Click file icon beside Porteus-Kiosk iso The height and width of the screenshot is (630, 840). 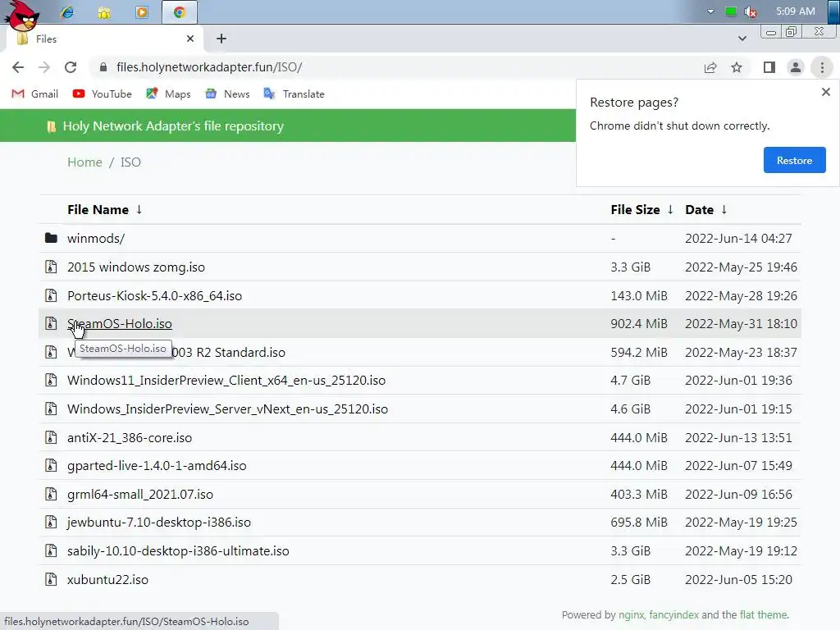pos(51,295)
